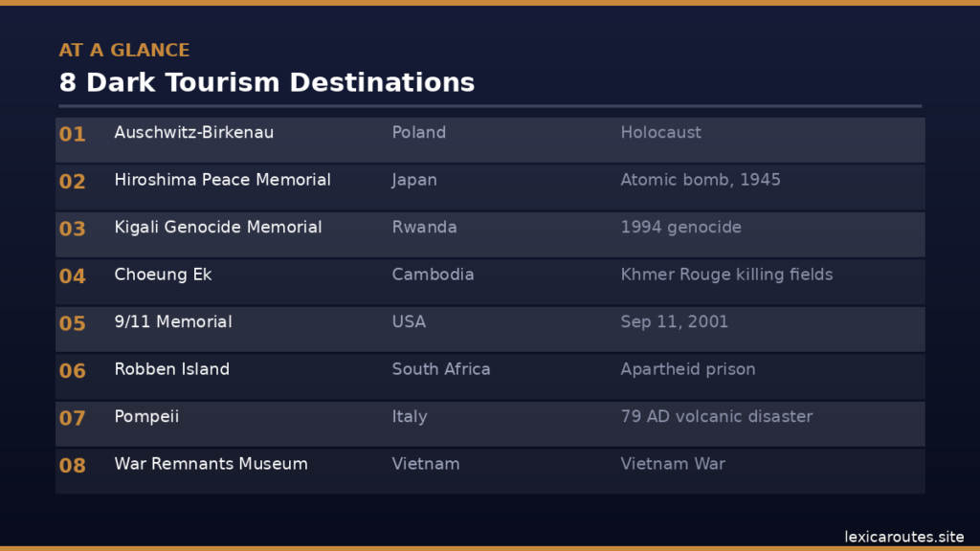Click Japan in the country column

[x=414, y=181]
